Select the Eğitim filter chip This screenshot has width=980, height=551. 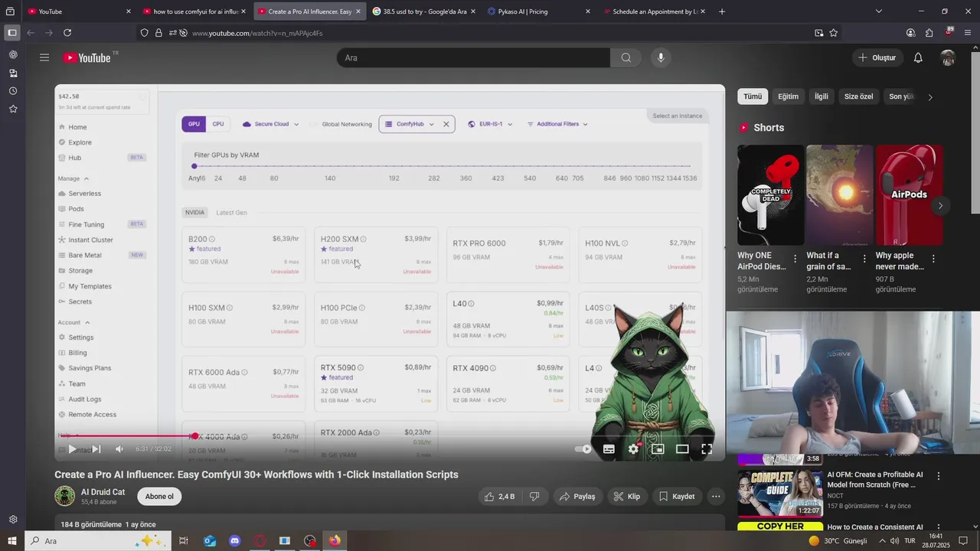[x=788, y=96]
